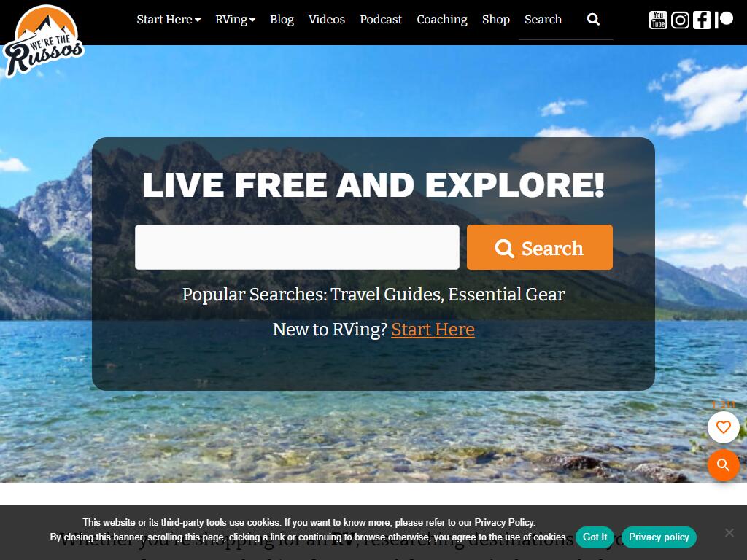Open the Instagram profile icon
Viewport: 747px width, 560px height.
680,20
